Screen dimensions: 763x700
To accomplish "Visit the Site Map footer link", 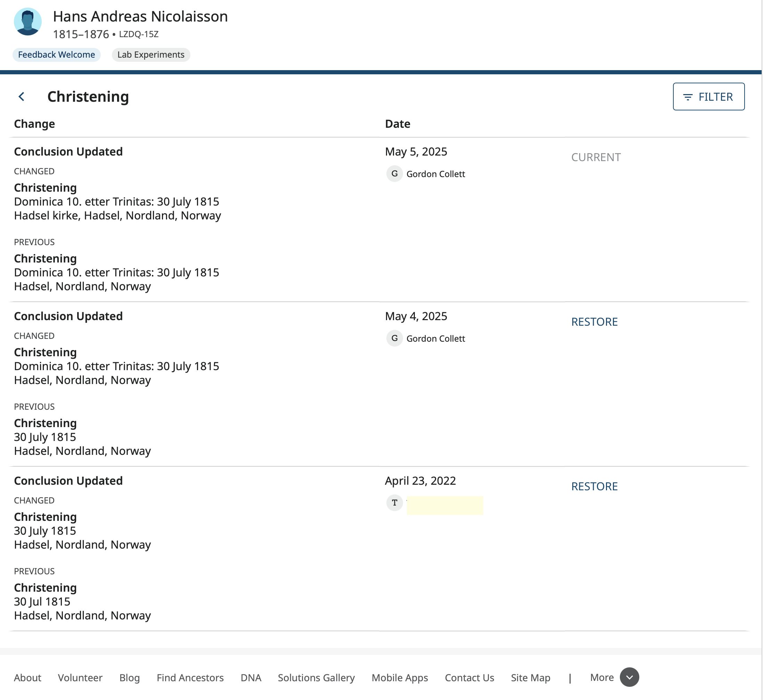I will (x=530, y=678).
